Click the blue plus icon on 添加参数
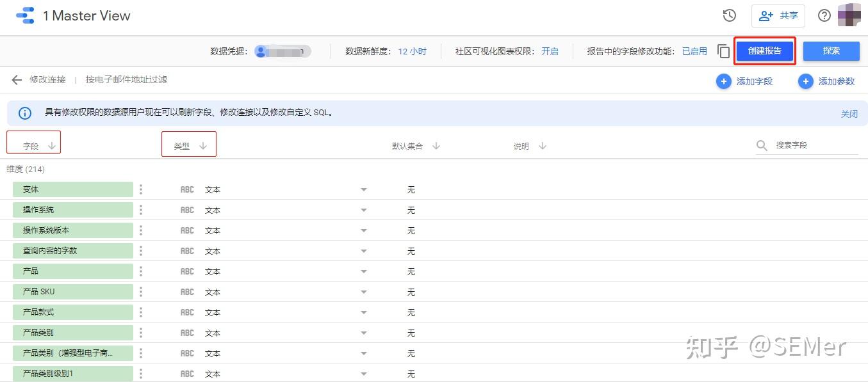Screen dimensions: 868x382 pos(805,81)
